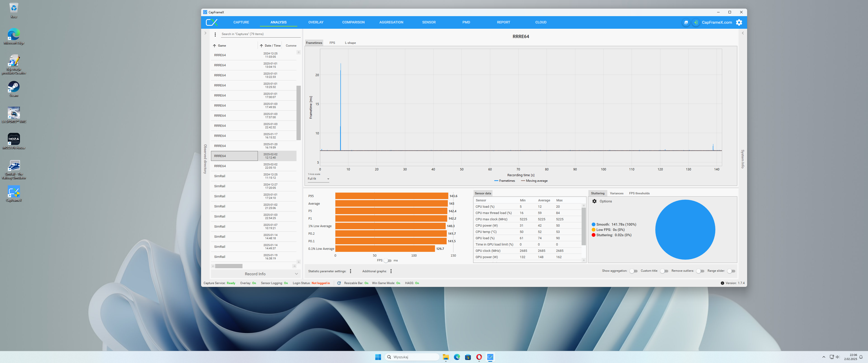Click the screenshot icon in header
The width and height of the screenshot is (868, 363).
[686, 22]
